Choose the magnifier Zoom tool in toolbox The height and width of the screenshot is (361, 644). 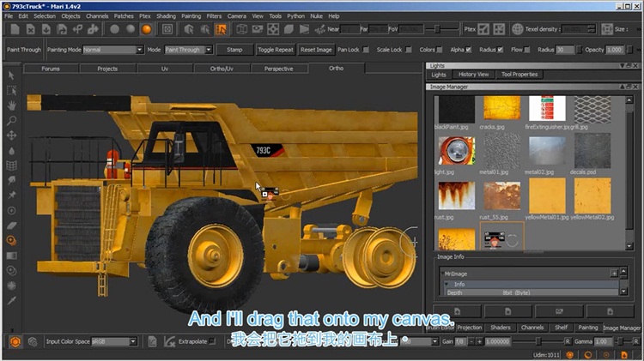click(x=11, y=121)
